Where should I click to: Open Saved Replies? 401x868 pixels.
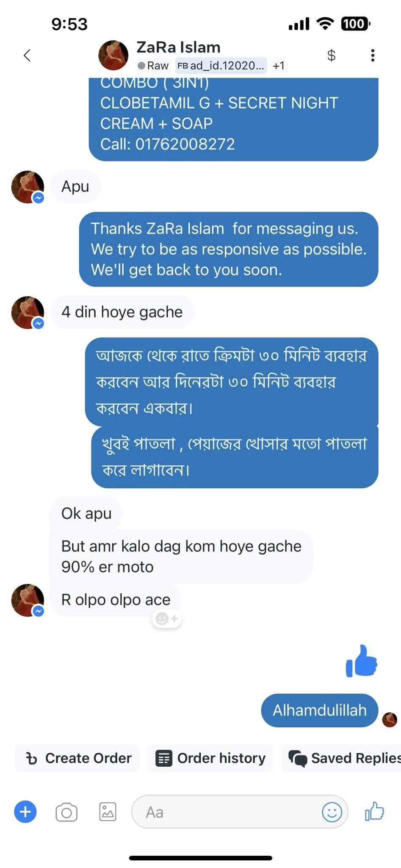(344, 758)
